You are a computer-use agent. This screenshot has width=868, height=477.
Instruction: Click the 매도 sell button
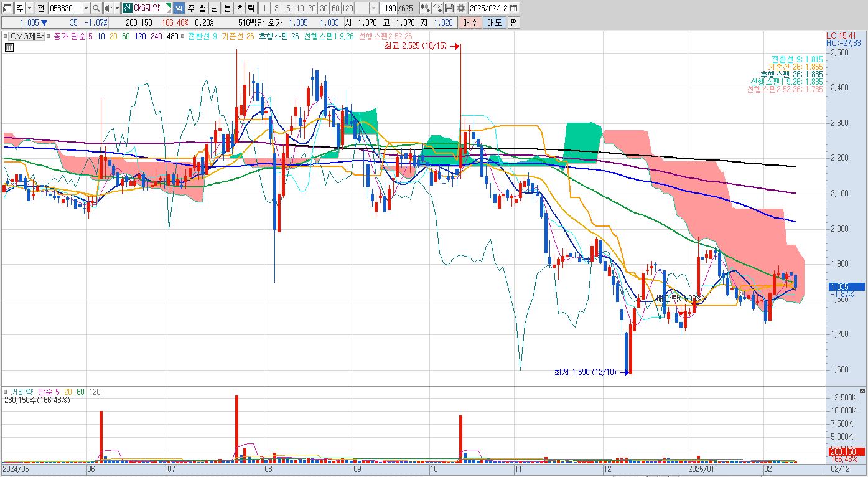[495, 22]
